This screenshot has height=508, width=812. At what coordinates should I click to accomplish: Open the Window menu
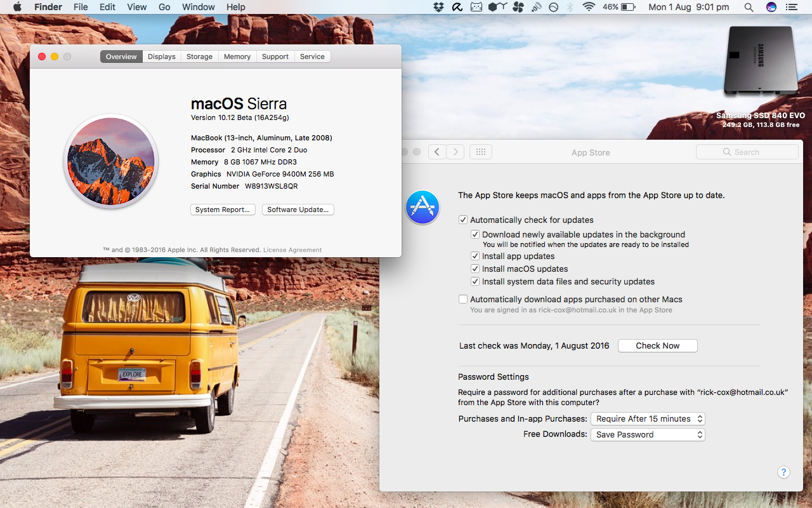(199, 7)
